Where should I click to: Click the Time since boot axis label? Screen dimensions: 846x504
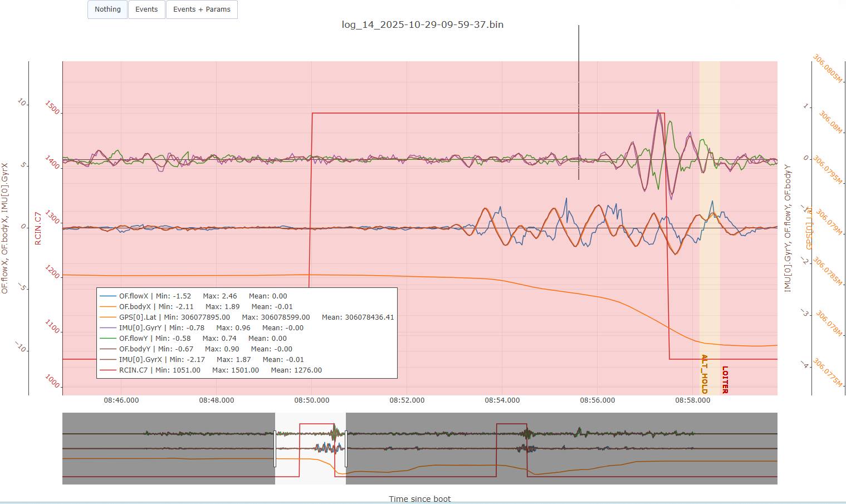[419, 498]
